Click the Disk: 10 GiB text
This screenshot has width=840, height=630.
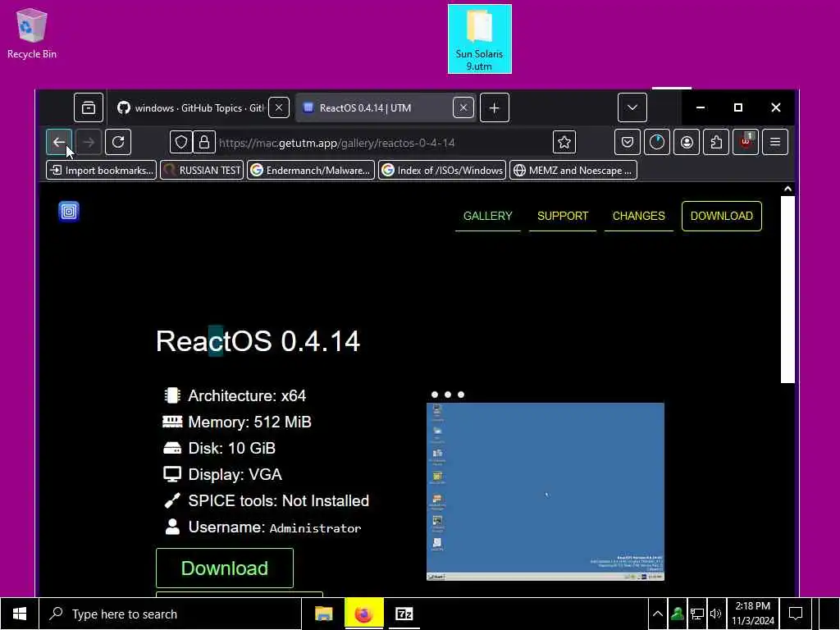tap(231, 449)
